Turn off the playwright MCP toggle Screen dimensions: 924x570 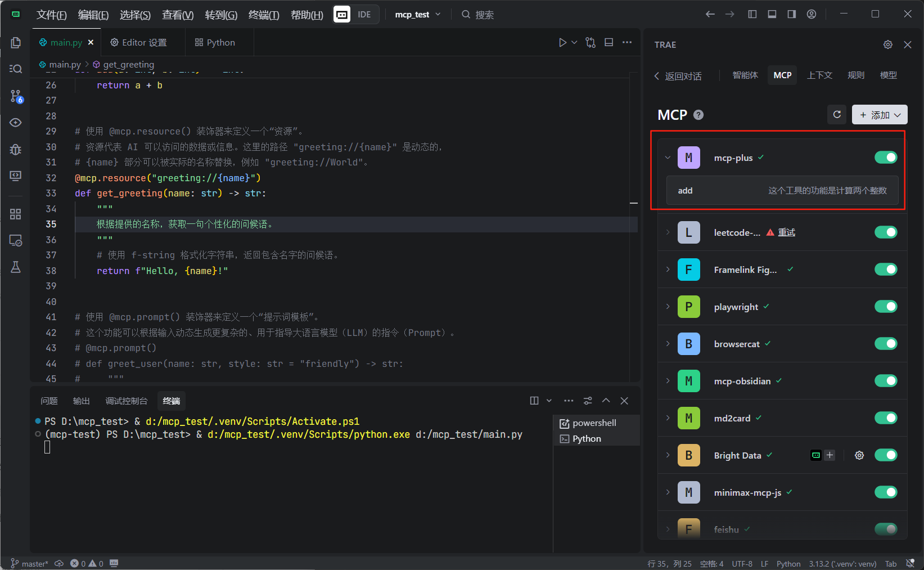click(886, 307)
